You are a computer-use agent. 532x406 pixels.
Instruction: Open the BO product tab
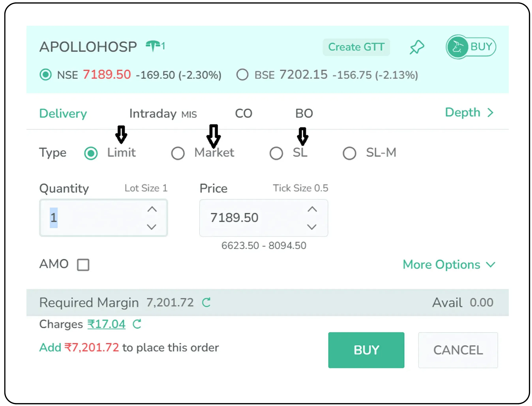coord(304,113)
